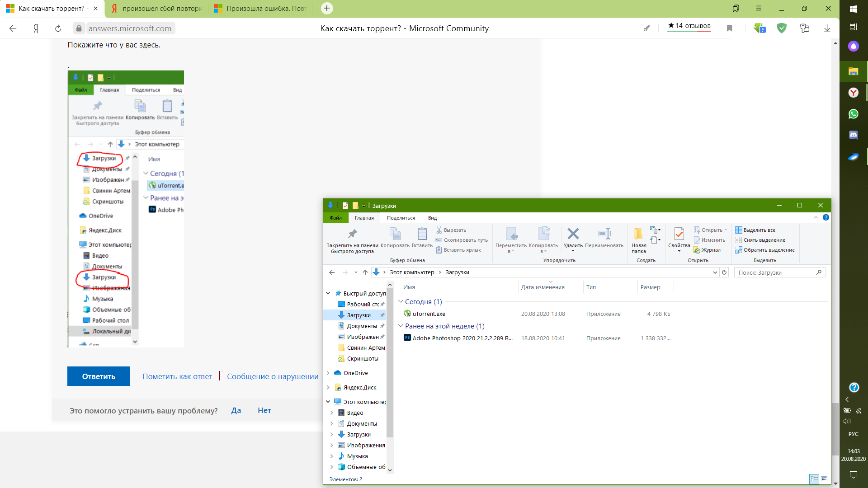The image size is (868, 488).
Task: Open WhatsApp from the taskbar
Action: pos(853,114)
